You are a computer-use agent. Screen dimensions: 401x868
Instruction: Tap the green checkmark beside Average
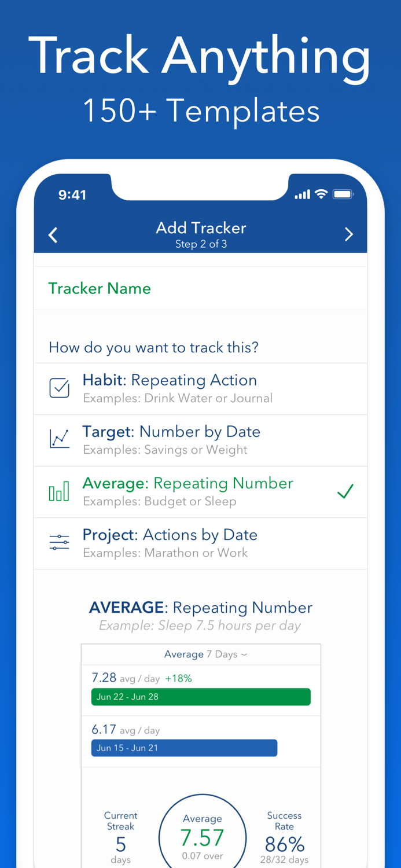point(345,491)
